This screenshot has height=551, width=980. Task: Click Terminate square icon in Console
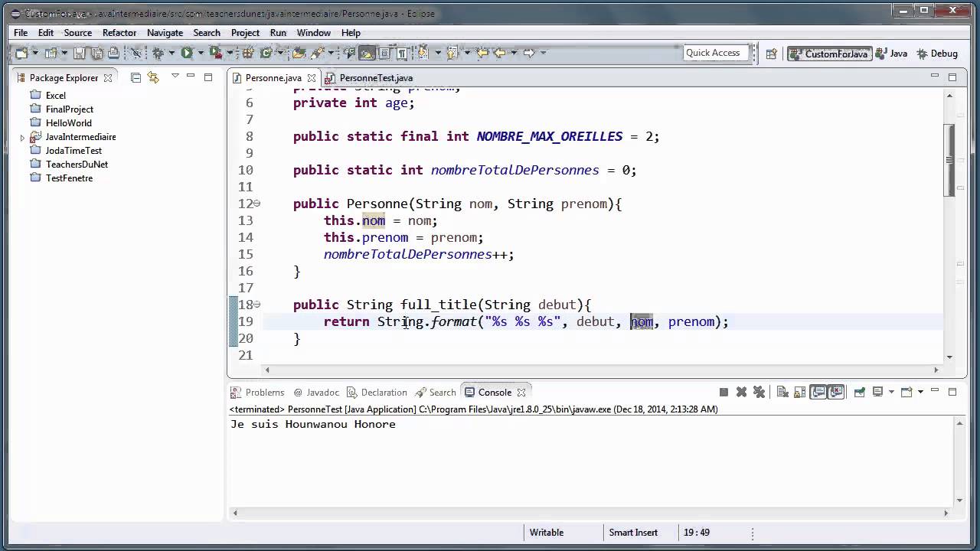coord(724,392)
